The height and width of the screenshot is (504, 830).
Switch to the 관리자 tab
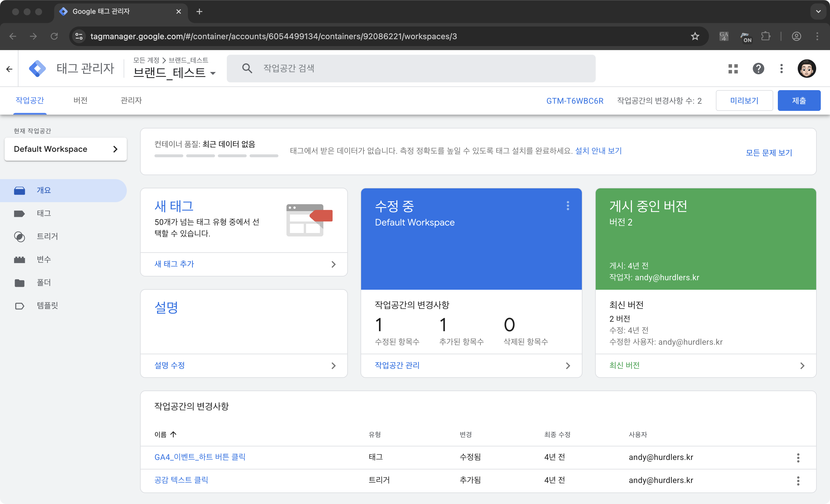tap(131, 100)
